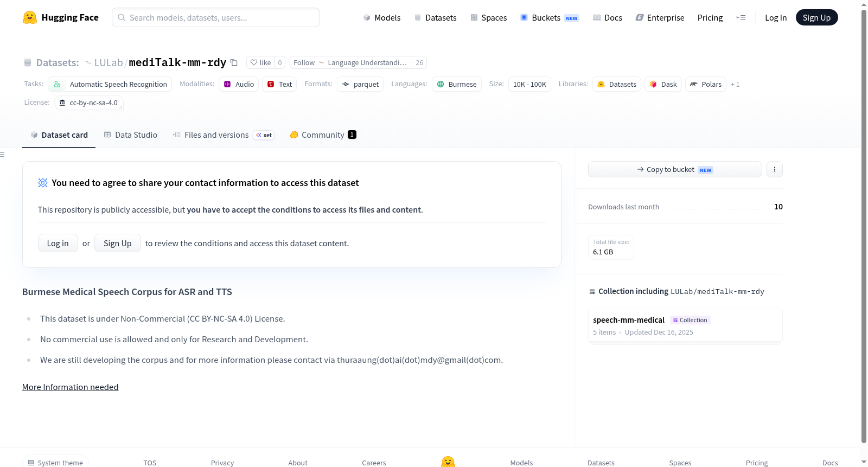Image resolution: width=868 pixels, height=467 pixels.
Task: Open the three-dot options menu beside Copy to bucket
Action: pos(774,169)
